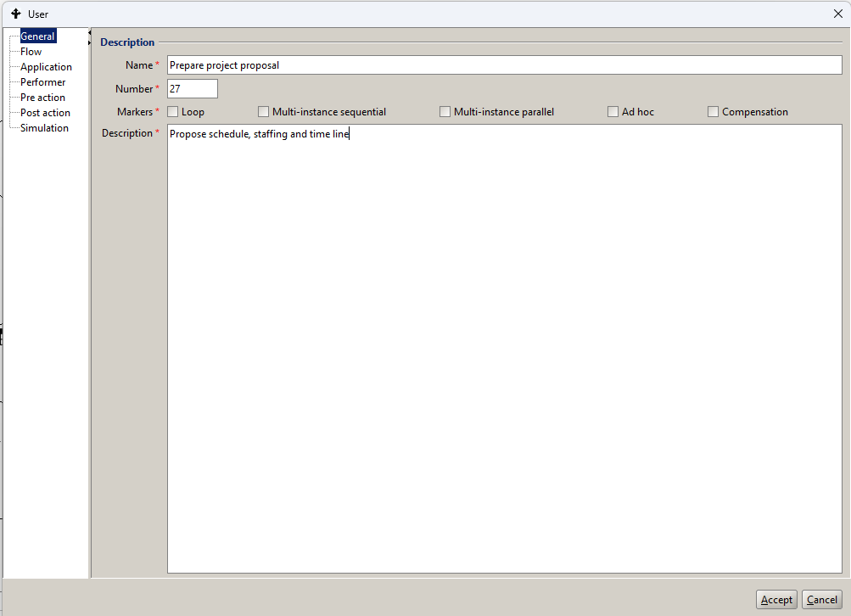Enable the Compensation marker
The image size is (851, 616).
pyautogui.click(x=714, y=112)
